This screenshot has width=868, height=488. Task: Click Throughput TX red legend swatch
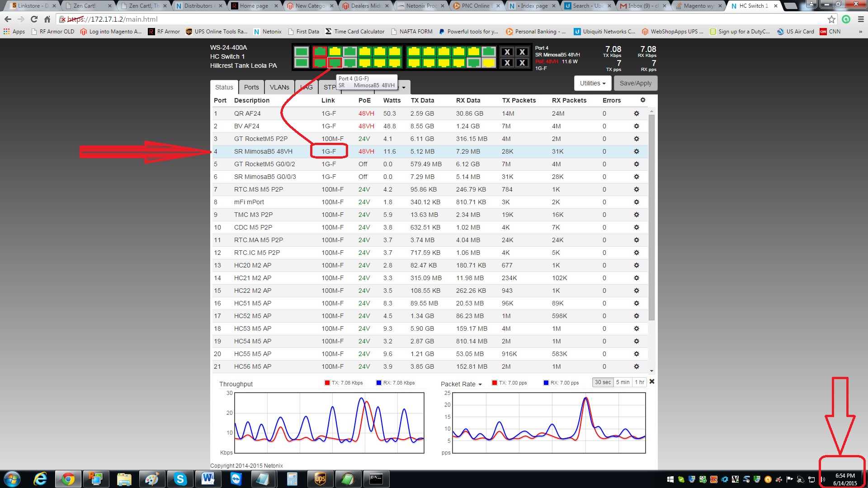pos(327,383)
